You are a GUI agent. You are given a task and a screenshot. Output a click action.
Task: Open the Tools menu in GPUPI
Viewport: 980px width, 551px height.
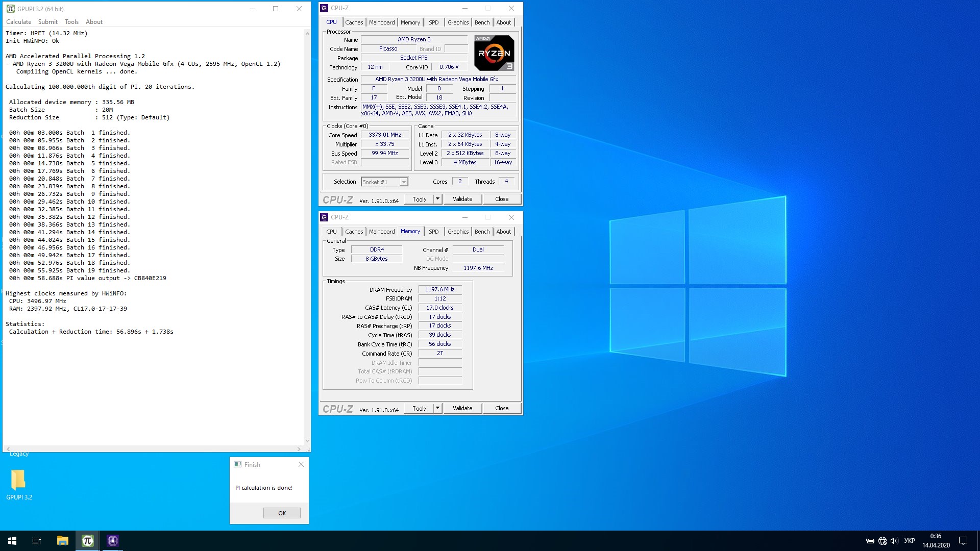tap(71, 22)
